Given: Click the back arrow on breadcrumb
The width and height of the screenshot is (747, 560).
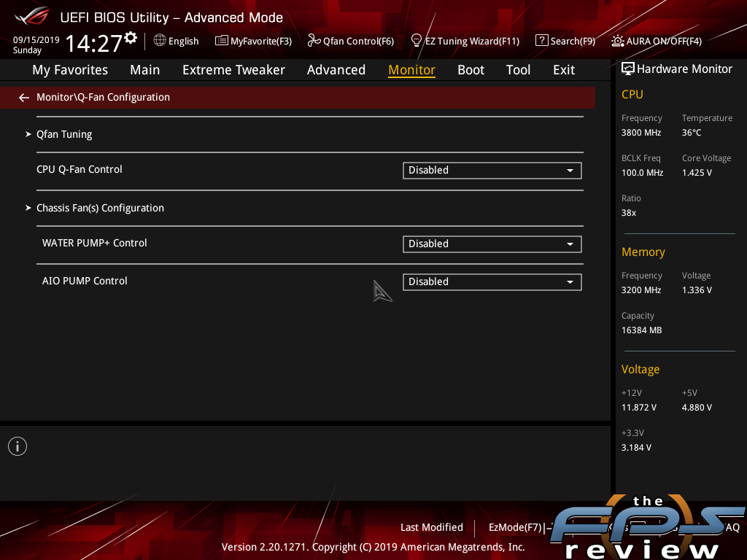Looking at the screenshot, I should (24, 98).
